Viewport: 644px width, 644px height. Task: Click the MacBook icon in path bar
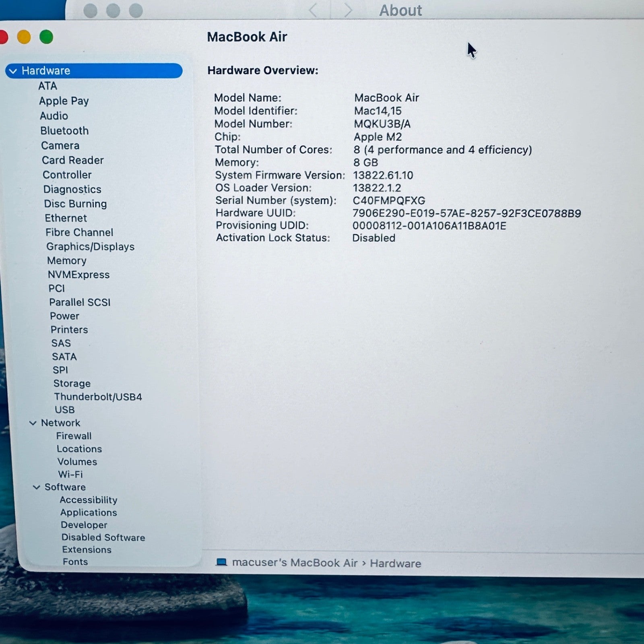(221, 562)
